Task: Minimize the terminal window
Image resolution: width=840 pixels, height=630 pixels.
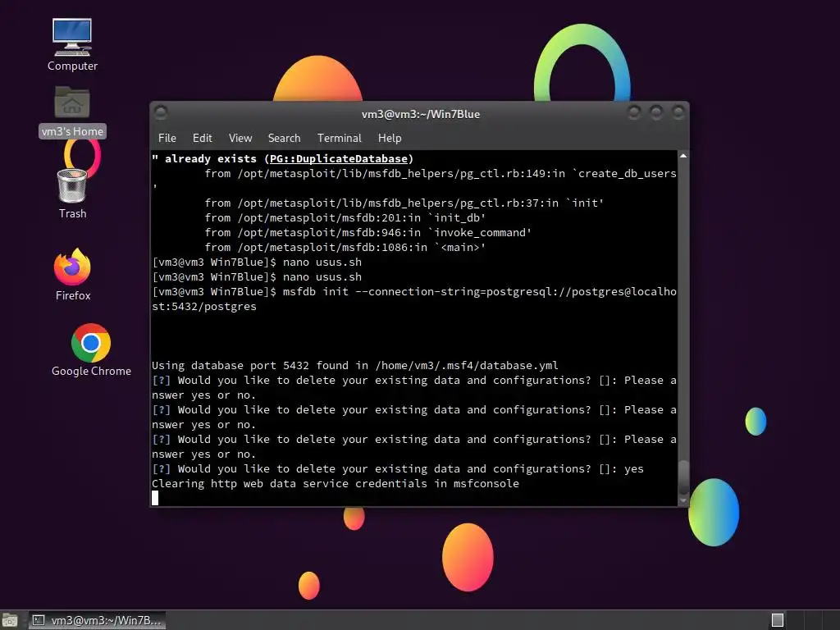Action: [634, 112]
